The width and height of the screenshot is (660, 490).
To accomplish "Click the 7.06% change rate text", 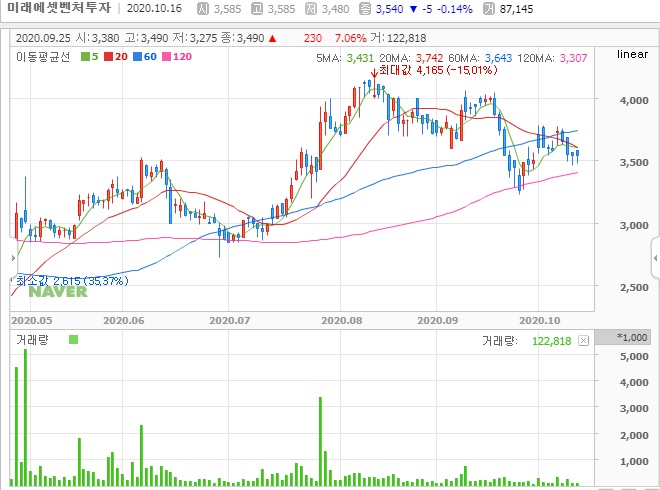I will pyautogui.click(x=351, y=38).
